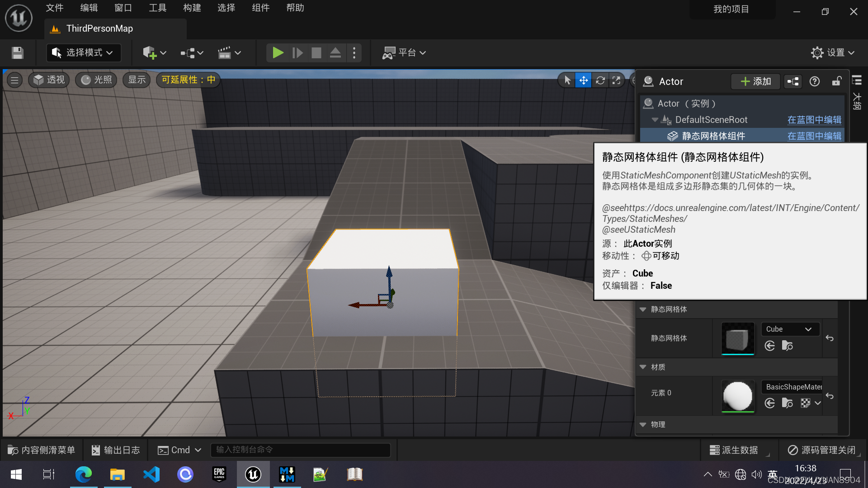Click the white material sphere thumbnail
The image size is (868, 488).
(738, 396)
